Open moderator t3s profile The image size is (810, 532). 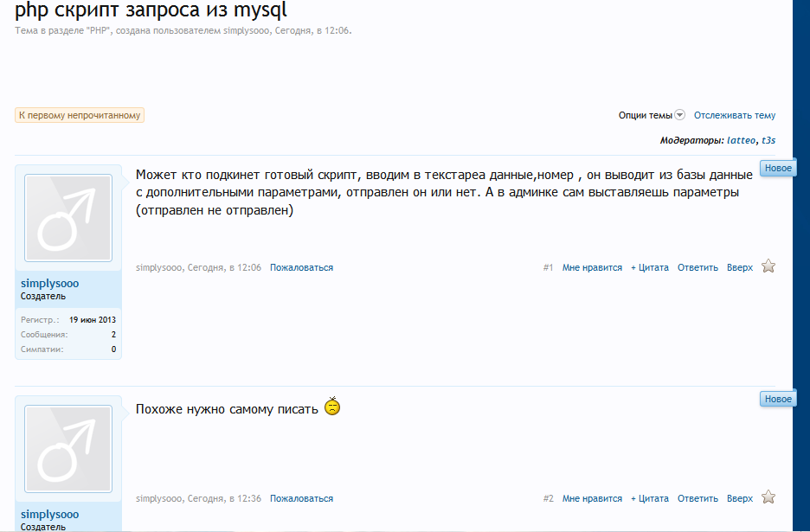point(768,140)
